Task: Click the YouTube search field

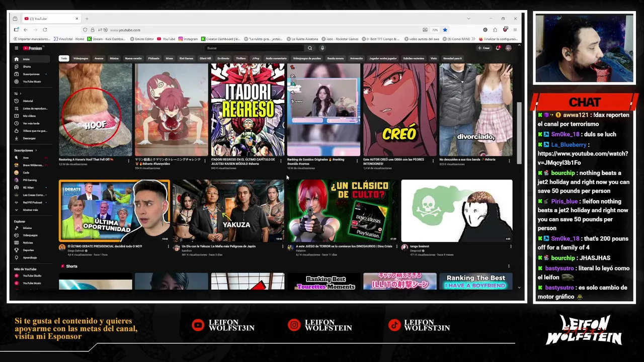Action: pyautogui.click(x=254, y=48)
